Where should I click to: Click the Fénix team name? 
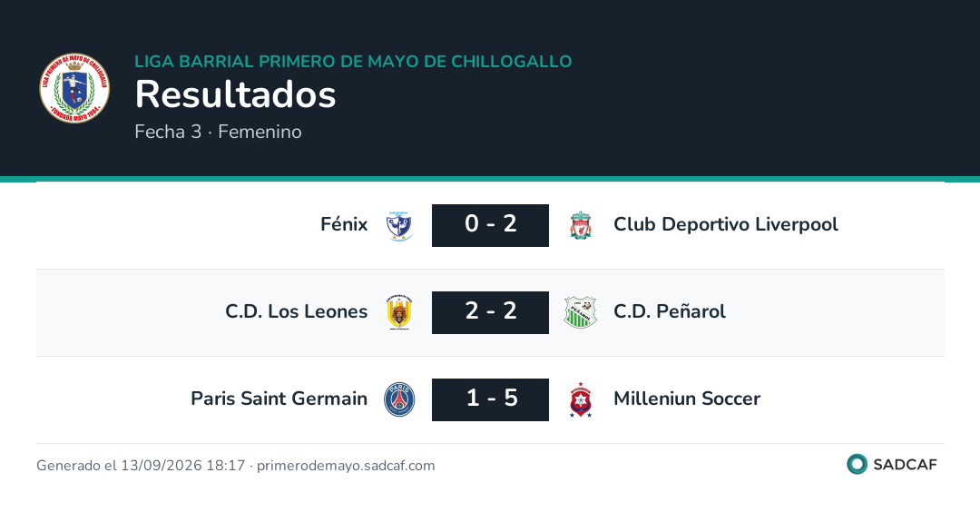click(x=344, y=224)
